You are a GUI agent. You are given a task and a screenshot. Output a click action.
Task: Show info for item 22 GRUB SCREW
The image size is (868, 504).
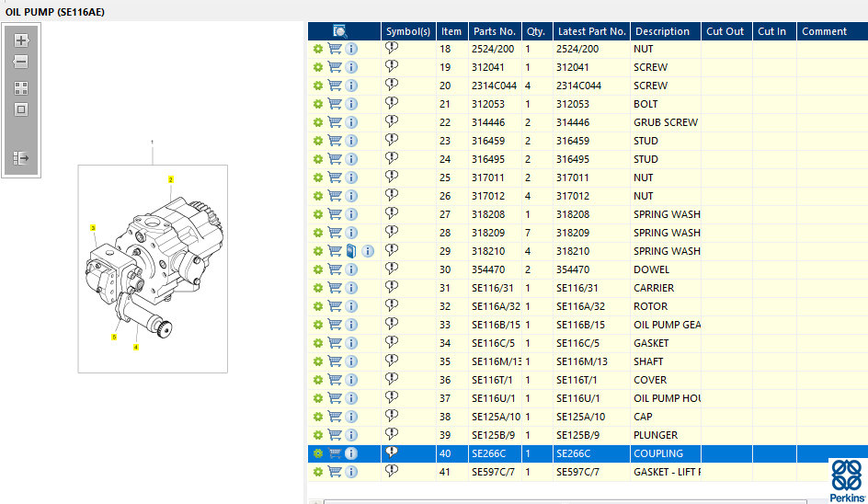tap(351, 122)
